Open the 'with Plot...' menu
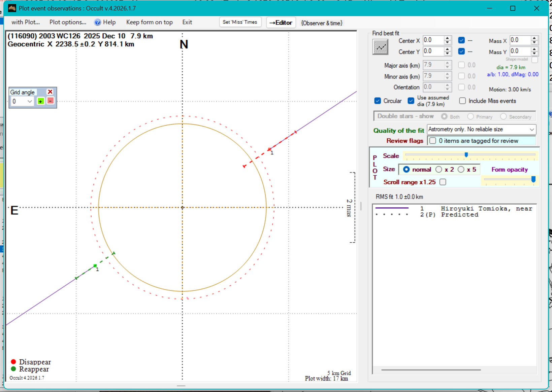 [x=26, y=22]
